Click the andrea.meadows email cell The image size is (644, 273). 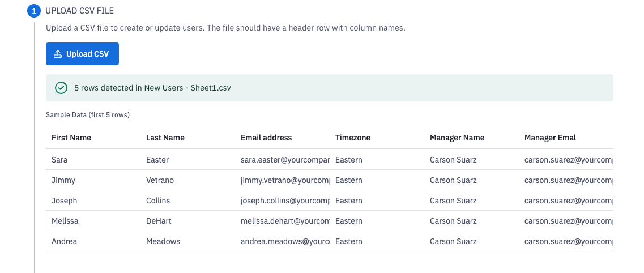coord(285,241)
